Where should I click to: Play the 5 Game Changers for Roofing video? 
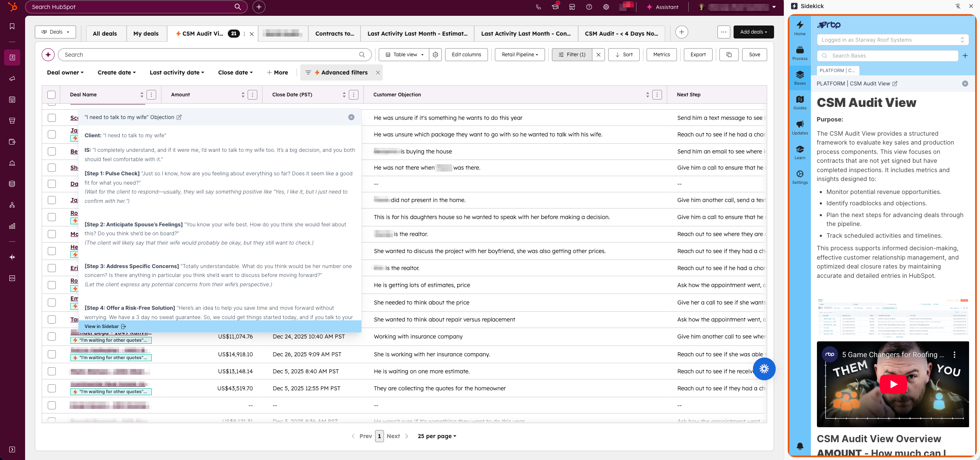[893, 384]
